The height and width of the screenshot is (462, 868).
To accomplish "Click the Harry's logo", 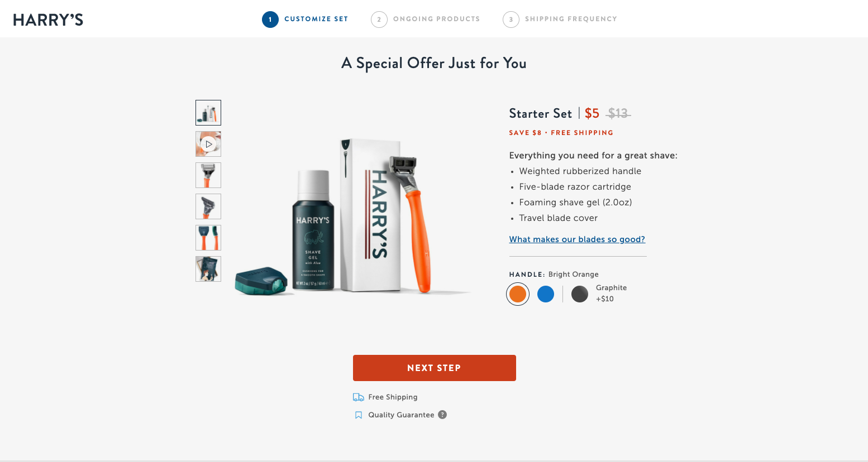I will (x=48, y=20).
